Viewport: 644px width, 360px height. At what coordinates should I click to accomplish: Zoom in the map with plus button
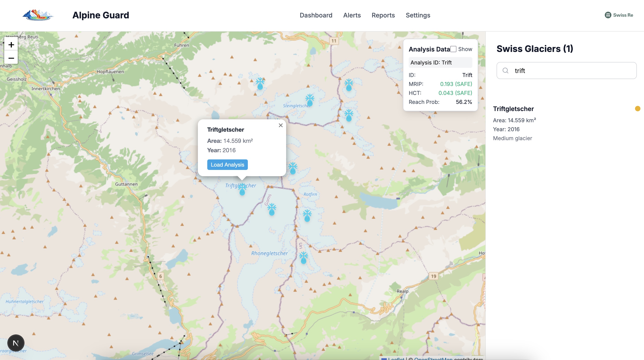[11, 45]
